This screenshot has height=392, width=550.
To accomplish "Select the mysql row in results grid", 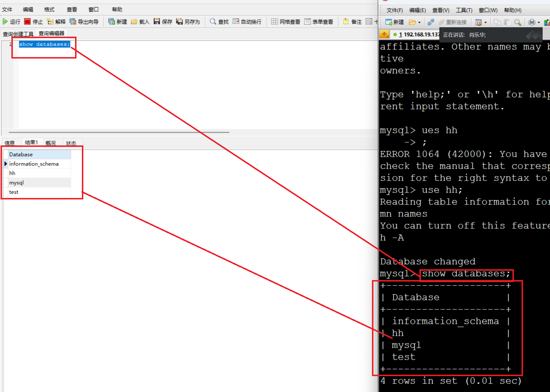I will 16,183.
